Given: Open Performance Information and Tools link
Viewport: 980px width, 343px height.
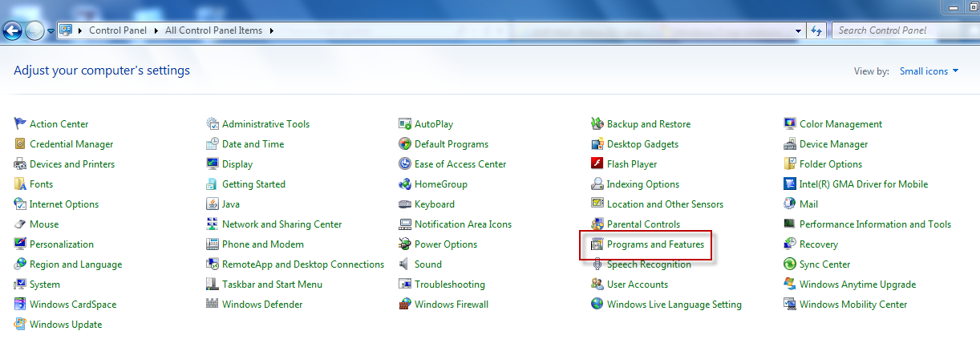Looking at the screenshot, I should click(x=875, y=224).
